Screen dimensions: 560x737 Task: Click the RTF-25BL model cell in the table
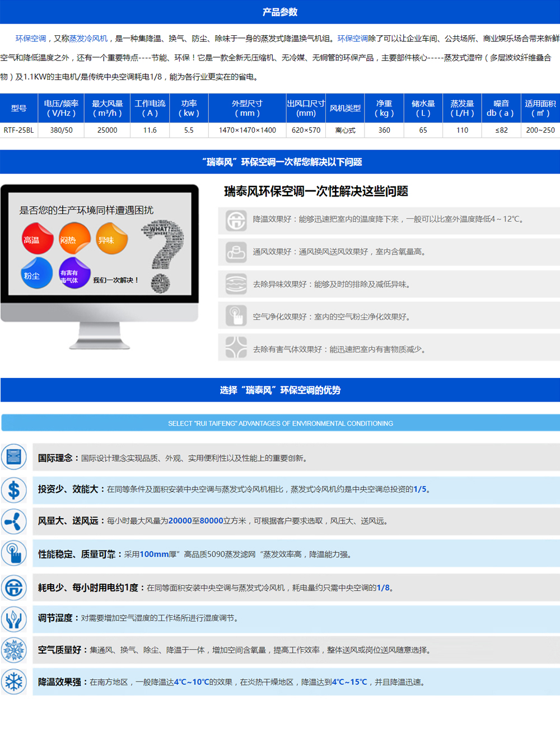click(x=19, y=130)
